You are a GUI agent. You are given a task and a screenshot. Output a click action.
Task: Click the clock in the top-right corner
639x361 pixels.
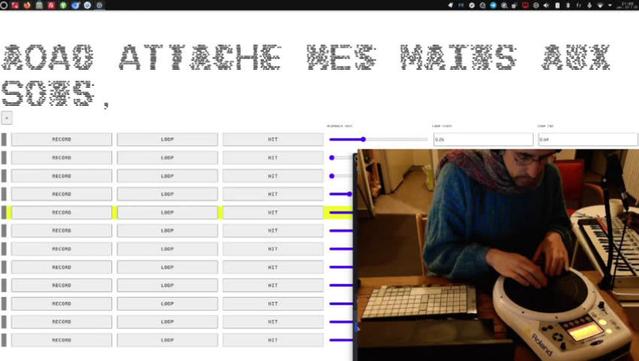point(627,5)
